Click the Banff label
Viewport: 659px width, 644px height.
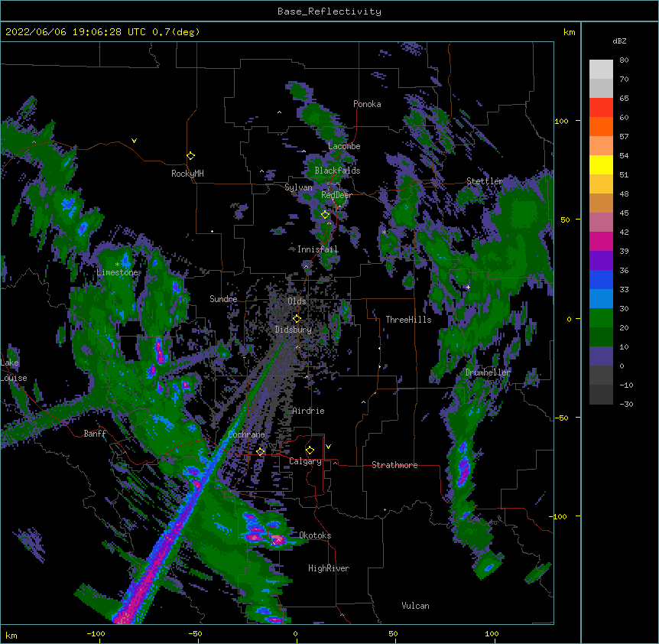[x=95, y=434]
